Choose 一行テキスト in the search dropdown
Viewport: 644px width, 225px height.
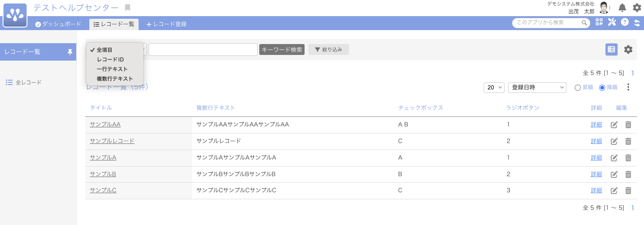pyautogui.click(x=115, y=69)
